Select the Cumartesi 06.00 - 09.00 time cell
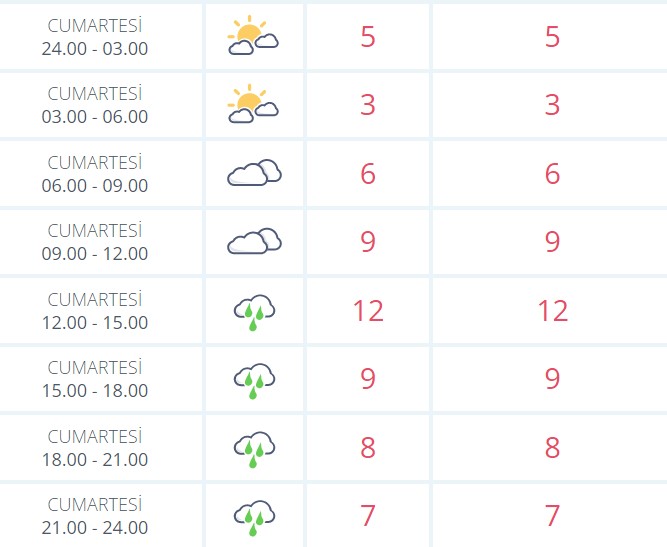 (100, 174)
